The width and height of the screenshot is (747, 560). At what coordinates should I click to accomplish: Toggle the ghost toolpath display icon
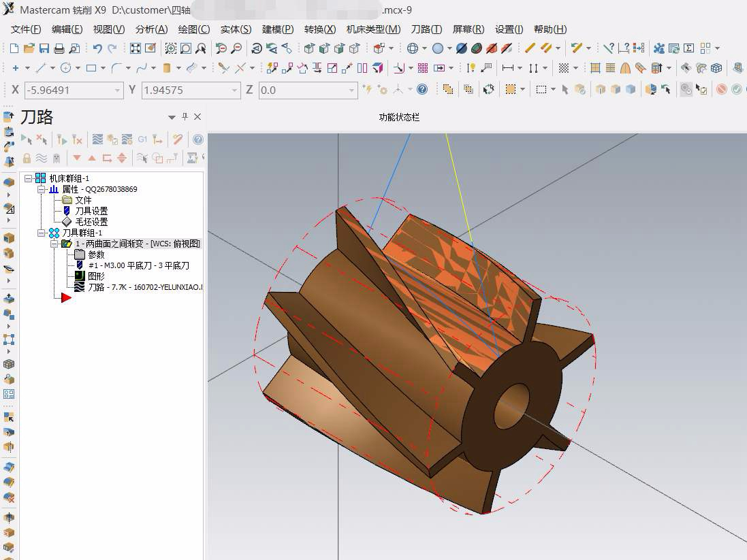coord(56,158)
